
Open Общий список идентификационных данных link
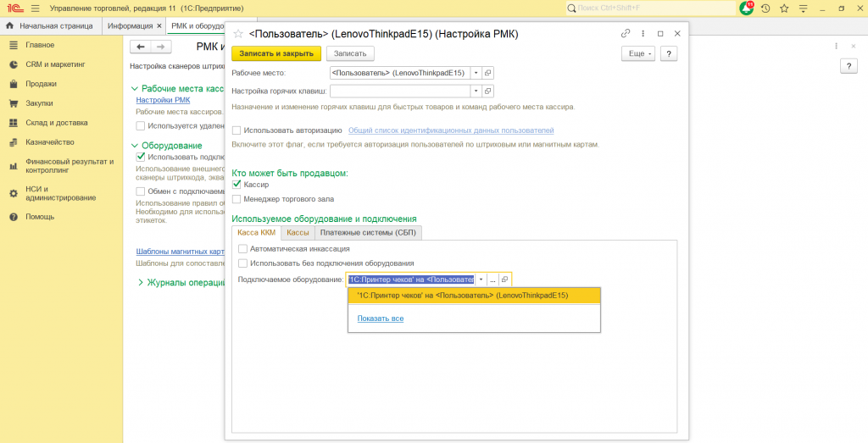(451, 130)
